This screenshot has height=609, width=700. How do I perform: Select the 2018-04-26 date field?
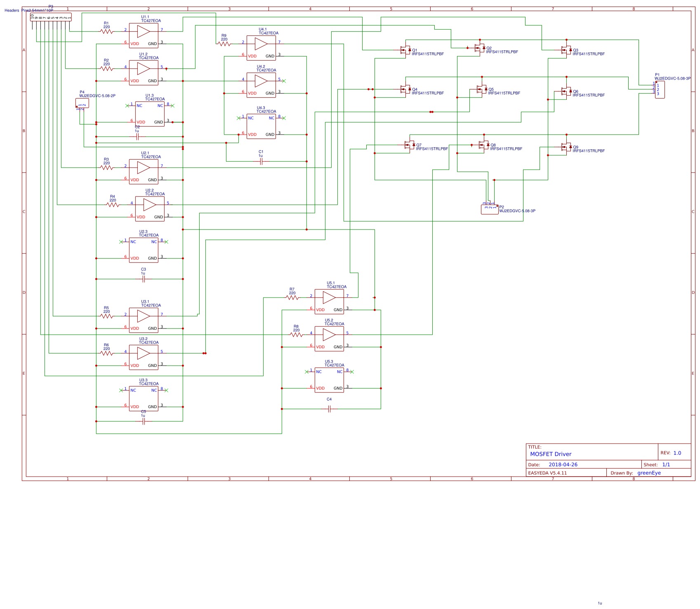pos(563,464)
